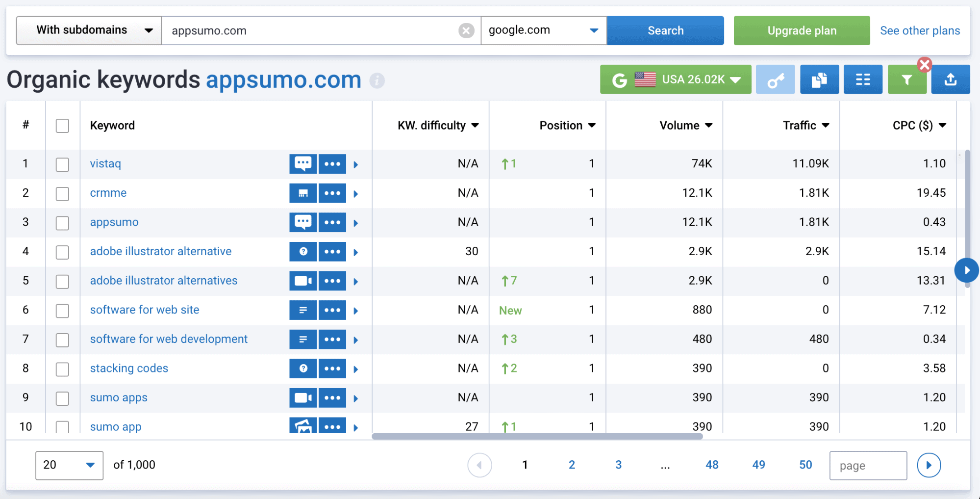
Task: Open question icon for stacking codes
Action: [303, 368]
